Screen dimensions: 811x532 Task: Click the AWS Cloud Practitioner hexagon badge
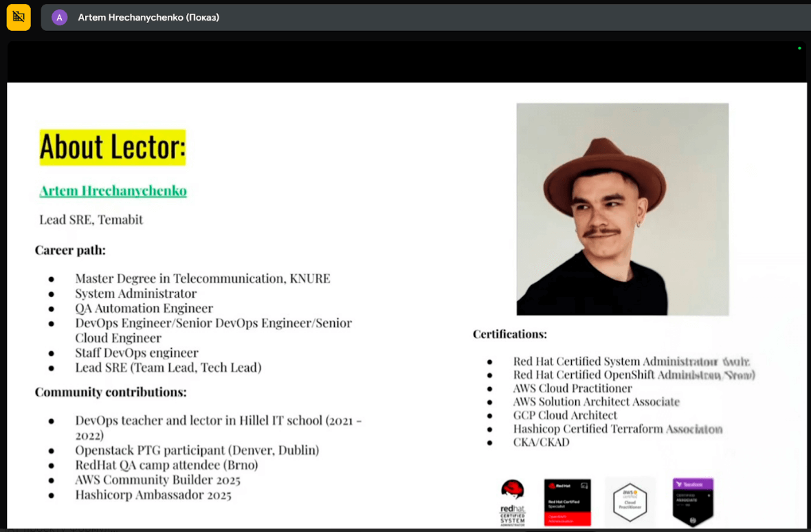pos(630,502)
